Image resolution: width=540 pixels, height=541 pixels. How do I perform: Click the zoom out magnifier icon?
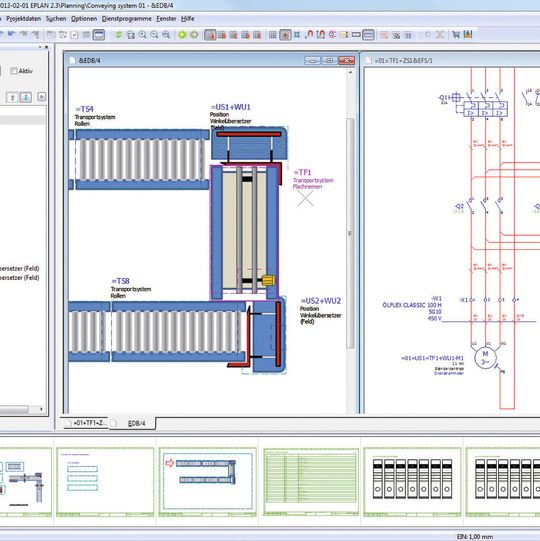(x=154, y=35)
